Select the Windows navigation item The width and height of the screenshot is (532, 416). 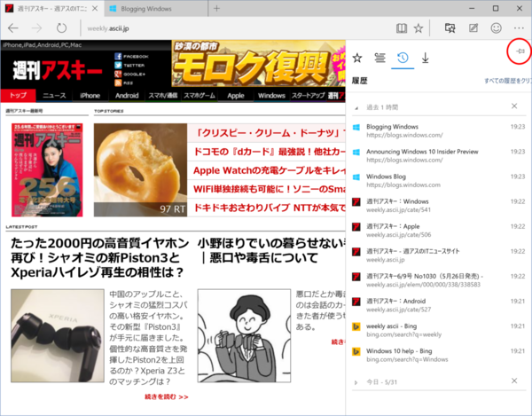(x=271, y=95)
